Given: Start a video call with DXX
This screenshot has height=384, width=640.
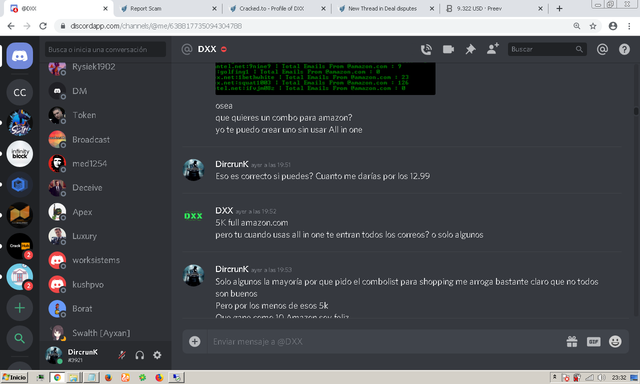Looking at the screenshot, I should click(x=448, y=49).
